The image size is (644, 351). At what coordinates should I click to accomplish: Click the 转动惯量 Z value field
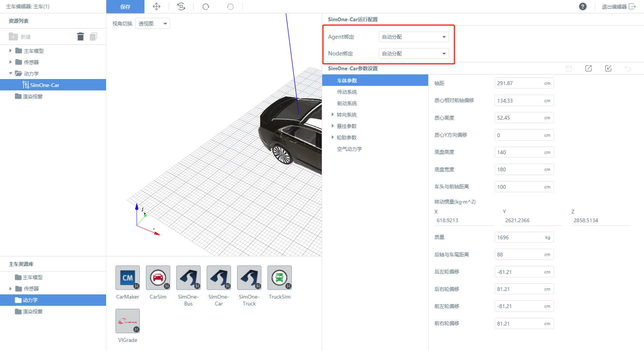point(601,220)
